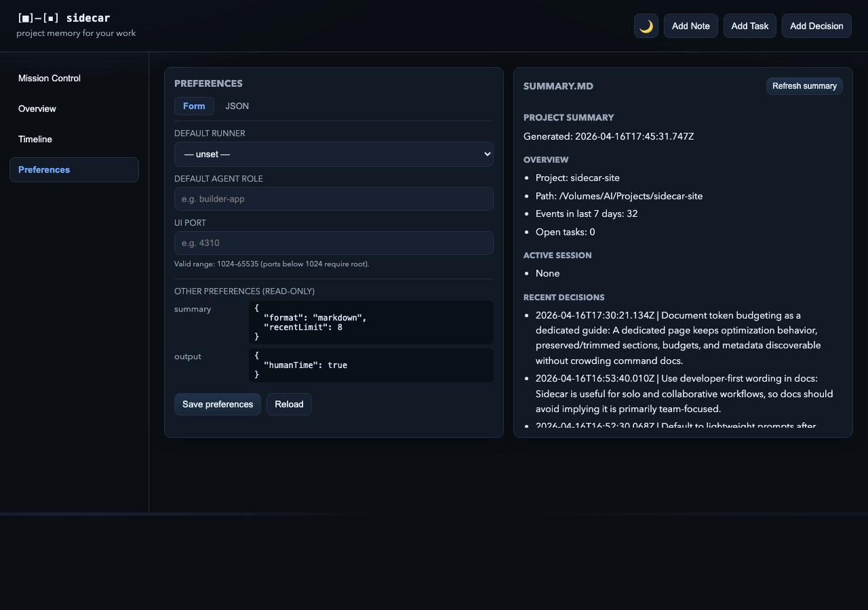Click 'Open tasks: 0' item
868x610 pixels.
point(566,232)
